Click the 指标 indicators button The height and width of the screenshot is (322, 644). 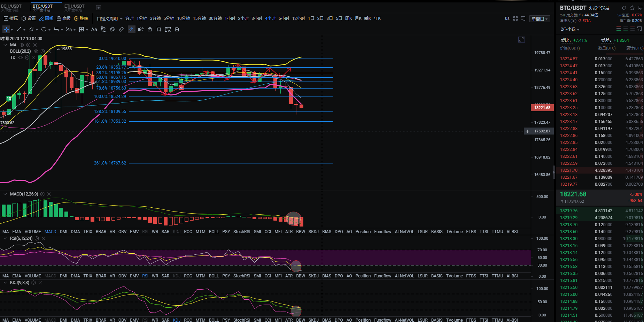coord(11,18)
